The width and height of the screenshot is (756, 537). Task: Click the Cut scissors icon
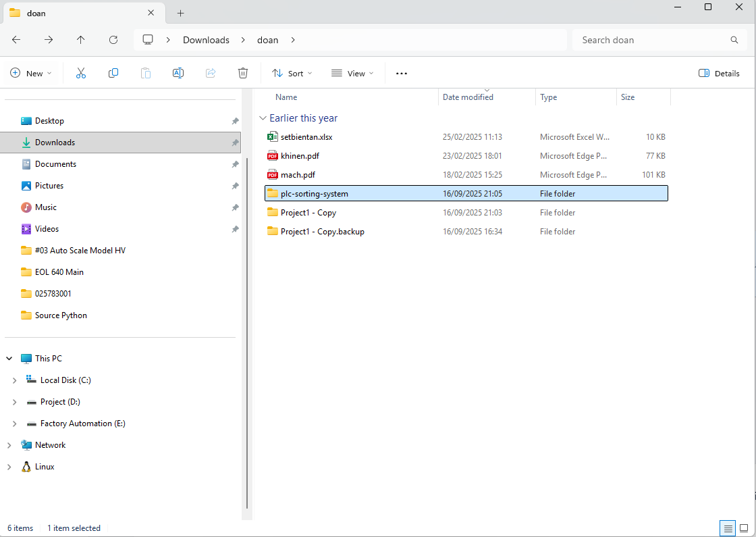[81, 73]
